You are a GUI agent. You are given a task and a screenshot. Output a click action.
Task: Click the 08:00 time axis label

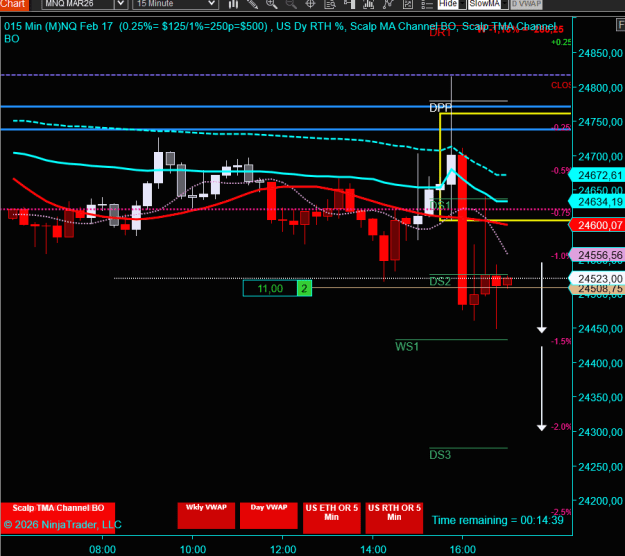pyautogui.click(x=102, y=550)
